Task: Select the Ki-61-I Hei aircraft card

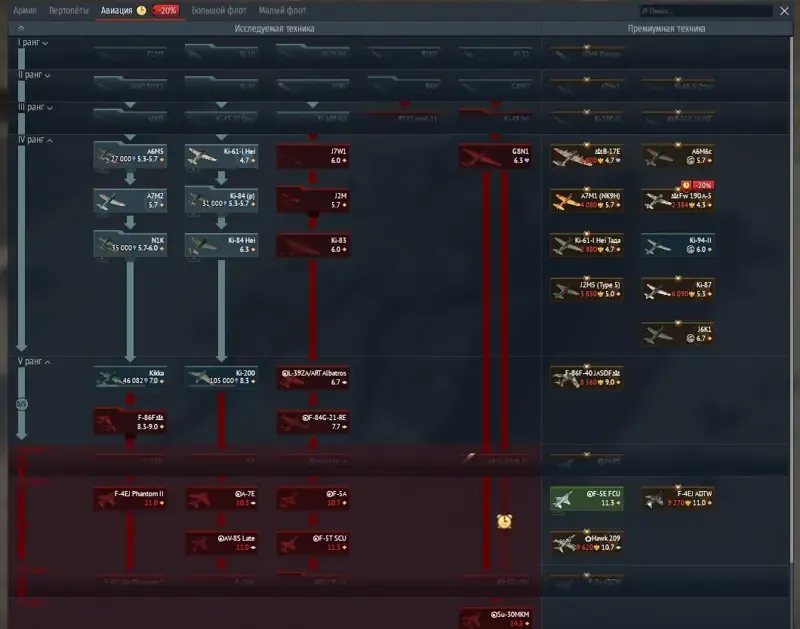Action: coord(221,156)
